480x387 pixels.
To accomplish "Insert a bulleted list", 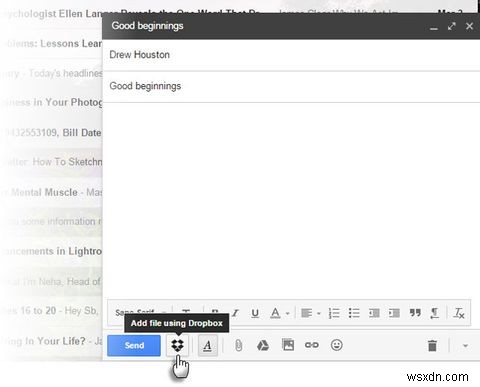I will 354,313.
